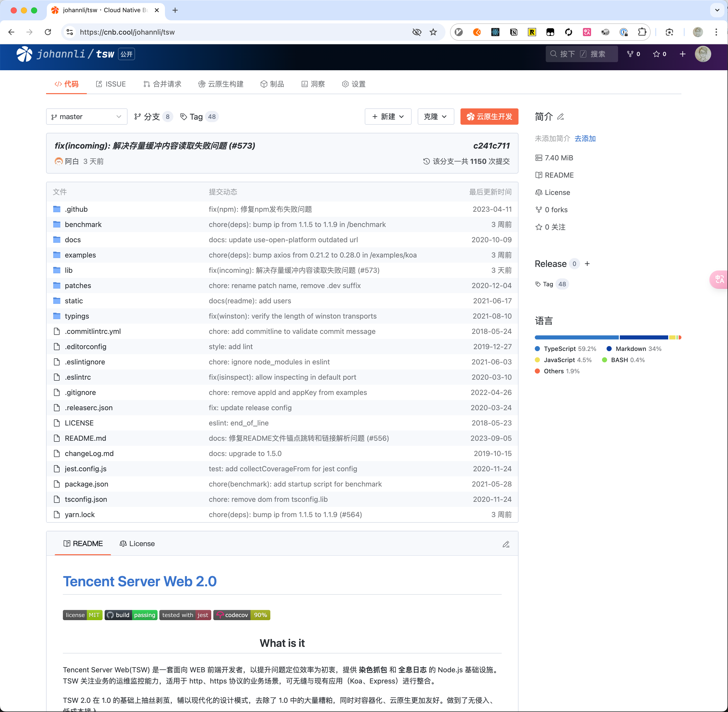
Task: Click the Markdown segment of language bar
Action: [x=644, y=337]
